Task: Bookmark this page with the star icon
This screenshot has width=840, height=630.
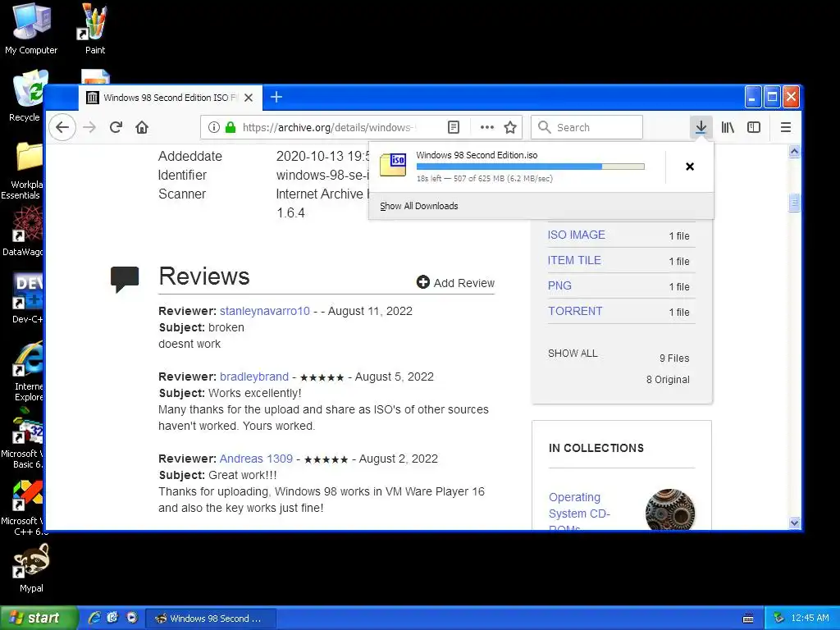Action: pos(510,127)
